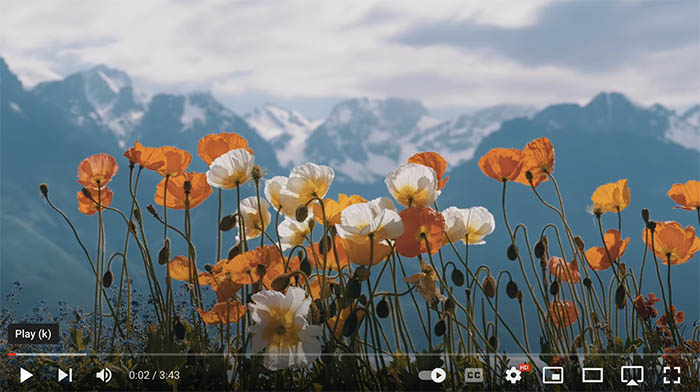The width and height of the screenshot is (700, 392).
Task: Switch to theater mode
Action: [592, 375]
